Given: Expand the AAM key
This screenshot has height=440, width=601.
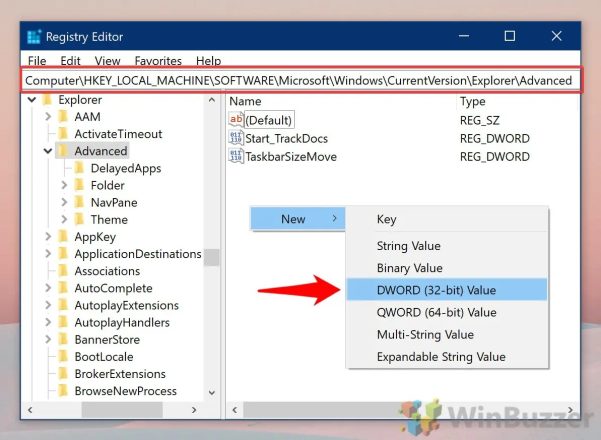Looking at the screenshot, I should pos(48,117).
